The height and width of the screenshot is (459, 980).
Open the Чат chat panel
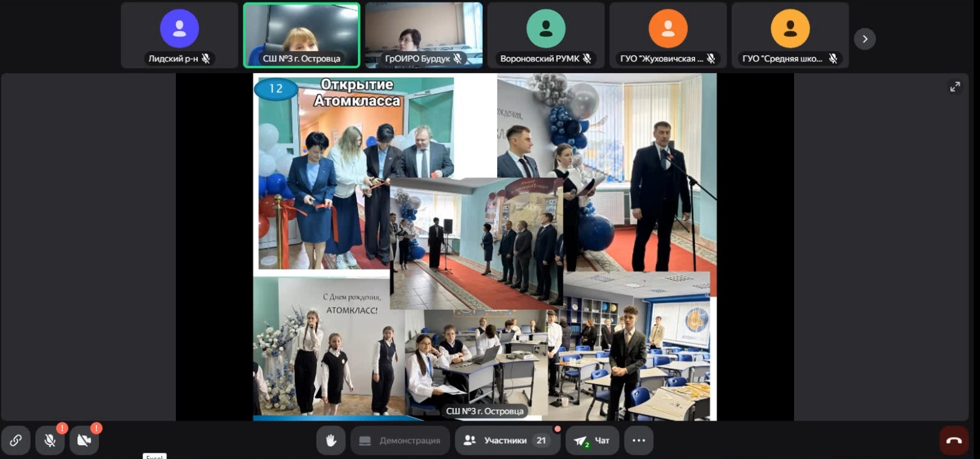click(x=592, y=441)
